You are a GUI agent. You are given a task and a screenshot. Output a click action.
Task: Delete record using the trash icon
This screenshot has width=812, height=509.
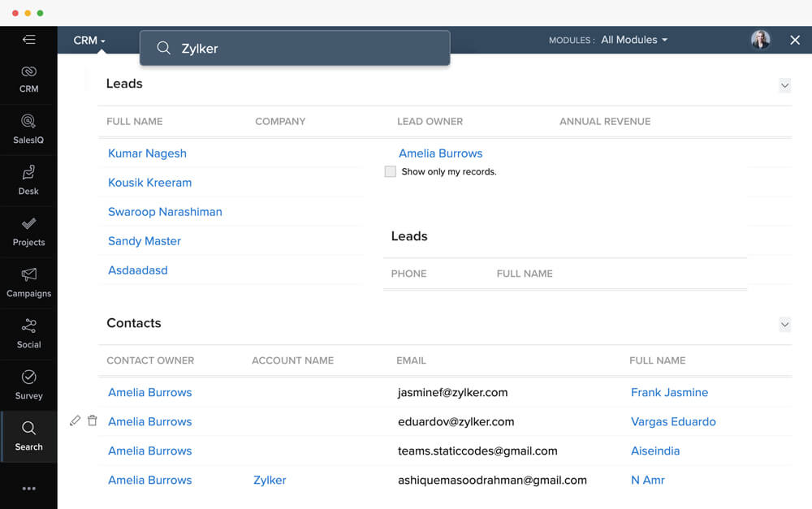click(93, 421)
